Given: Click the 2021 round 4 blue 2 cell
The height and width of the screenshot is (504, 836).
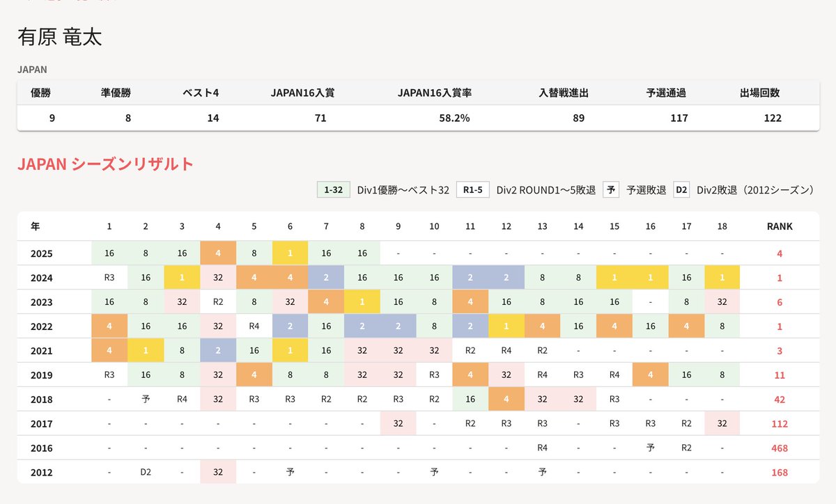Looking at the screenshot, I should point(218,351).
